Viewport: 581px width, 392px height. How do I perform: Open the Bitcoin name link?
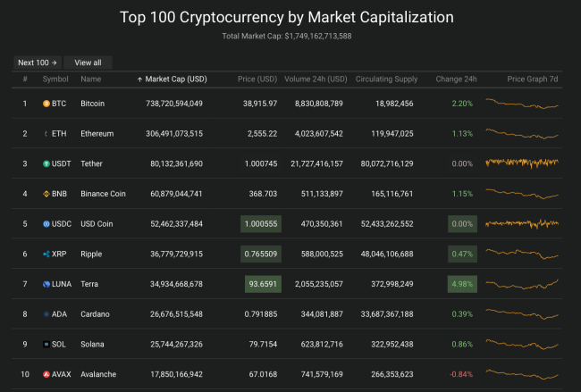(93, 104)
